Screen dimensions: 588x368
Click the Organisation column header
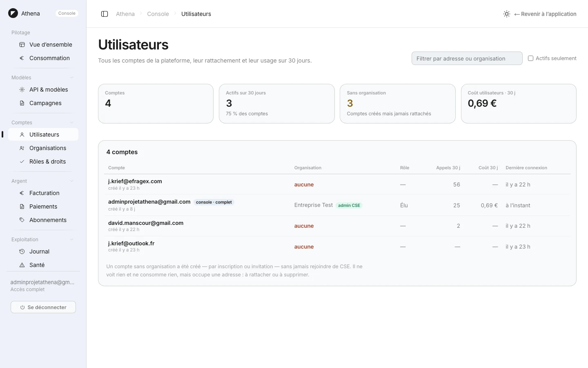coord(308,168)
